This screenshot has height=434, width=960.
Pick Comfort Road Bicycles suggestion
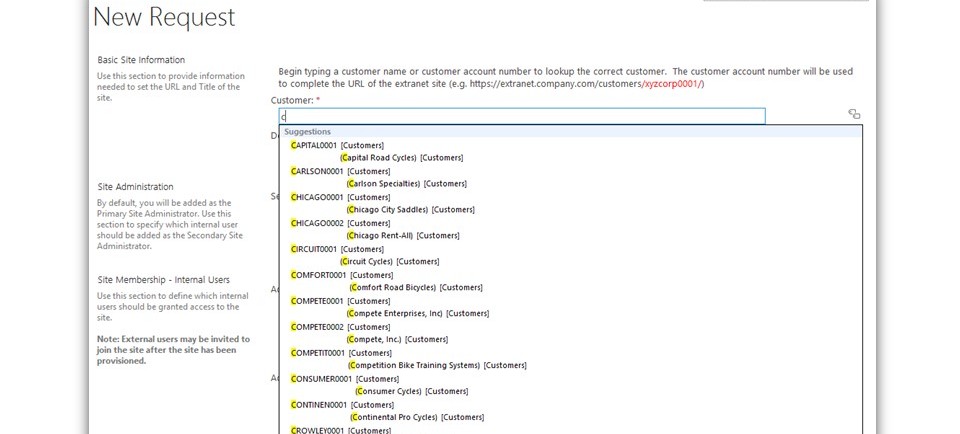click(x=416, y=287)
